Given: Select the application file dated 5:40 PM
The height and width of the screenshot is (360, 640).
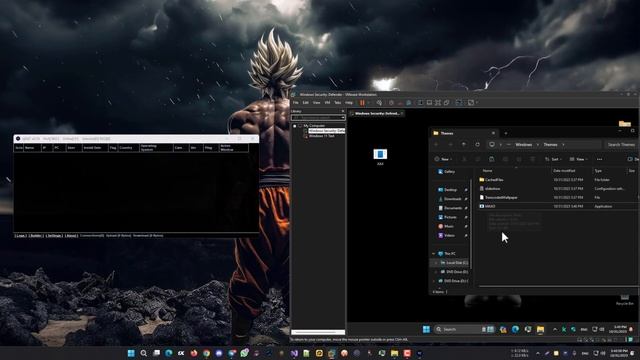Looking at the screenshot, I should pos(557,207).
